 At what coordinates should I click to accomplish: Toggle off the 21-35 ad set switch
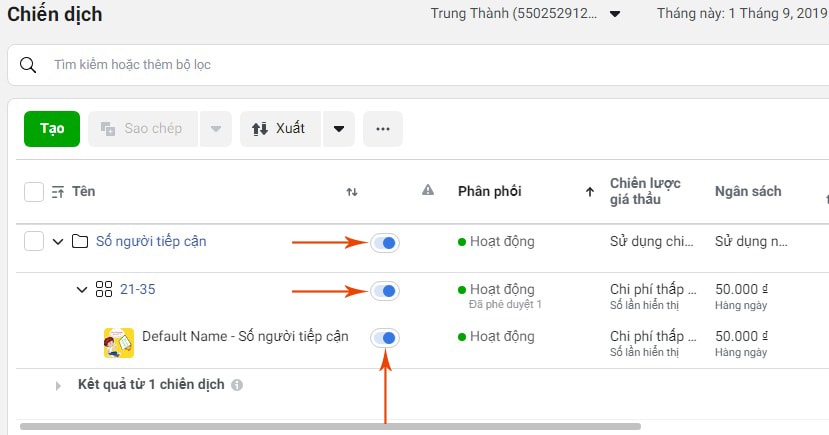(384, 291)
